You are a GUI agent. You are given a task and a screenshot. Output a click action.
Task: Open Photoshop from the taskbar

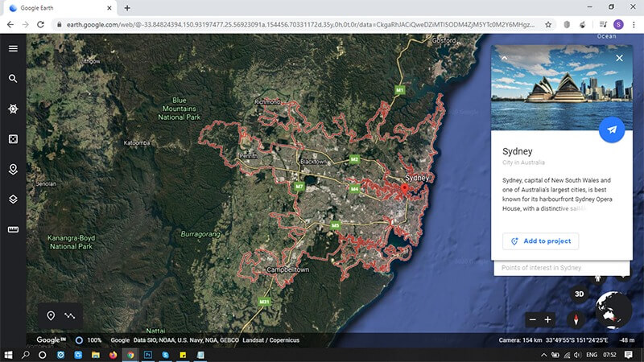pos(148,355)
